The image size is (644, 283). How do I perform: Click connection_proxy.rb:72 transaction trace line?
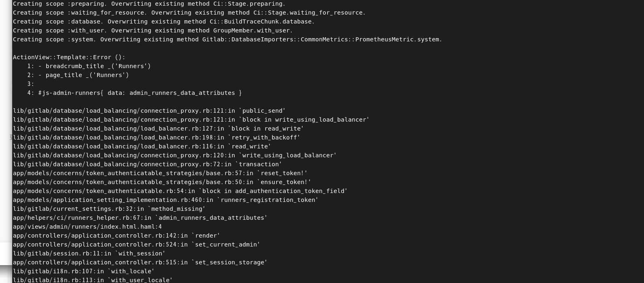tap(147, 164)
